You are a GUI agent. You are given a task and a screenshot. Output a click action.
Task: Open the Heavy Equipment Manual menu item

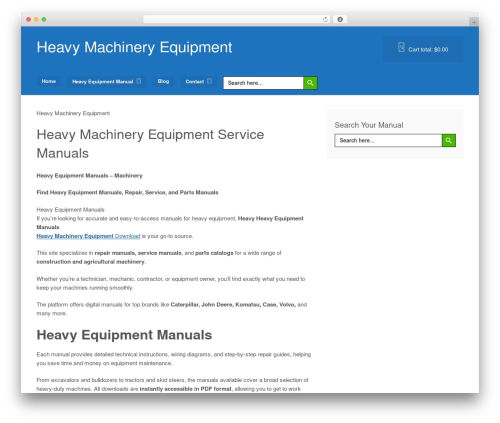102,82
